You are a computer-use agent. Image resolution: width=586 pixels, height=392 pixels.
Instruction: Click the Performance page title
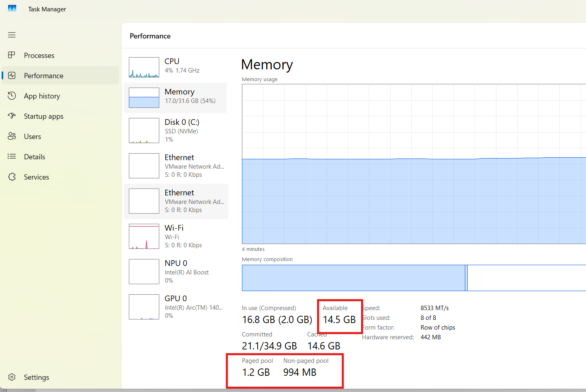point(150,36)
